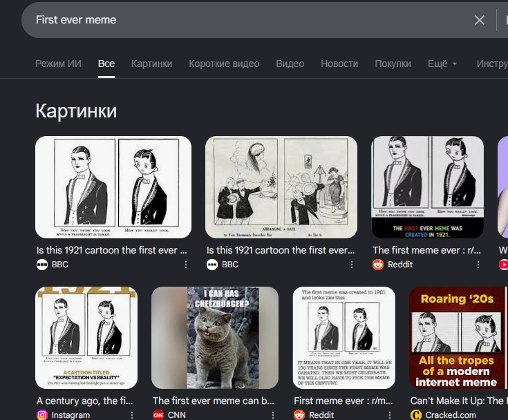Click the Reddit icon under 'The first meme ever'

(378, 265)
